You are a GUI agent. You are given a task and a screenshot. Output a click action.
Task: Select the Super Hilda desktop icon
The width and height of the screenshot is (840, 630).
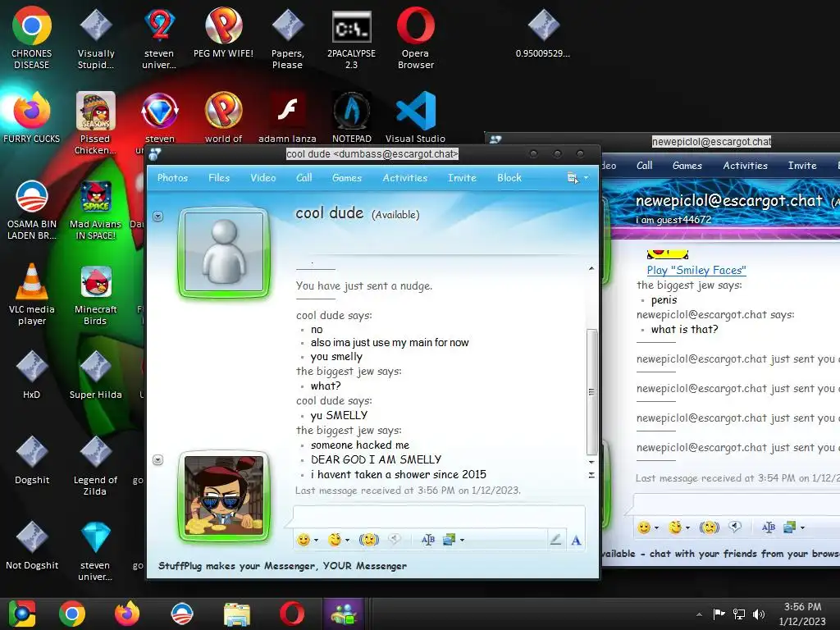pos(95,375)
